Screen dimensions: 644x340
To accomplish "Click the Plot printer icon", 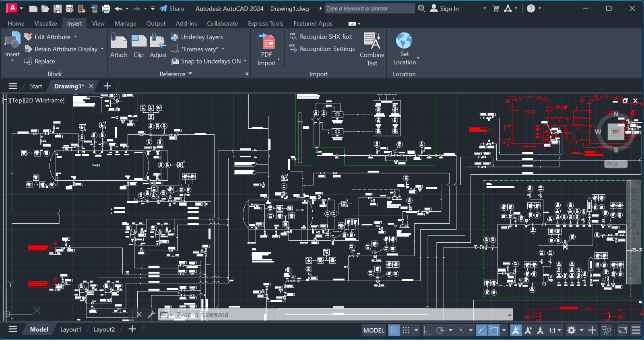I will click(x=106, y=8).
